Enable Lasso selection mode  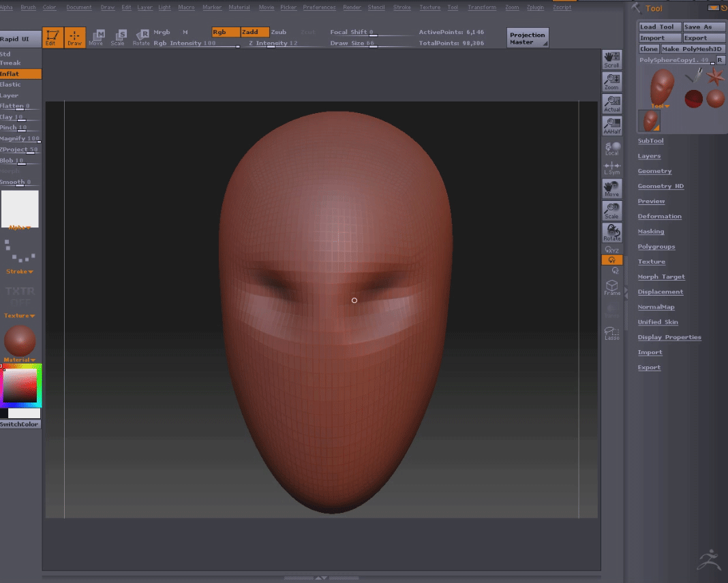[611, 334]
